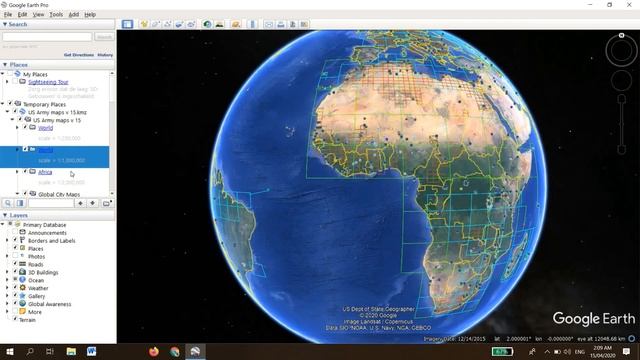Open the Sightseeing Tour link
640x360 pixels.
pos(48,82)
